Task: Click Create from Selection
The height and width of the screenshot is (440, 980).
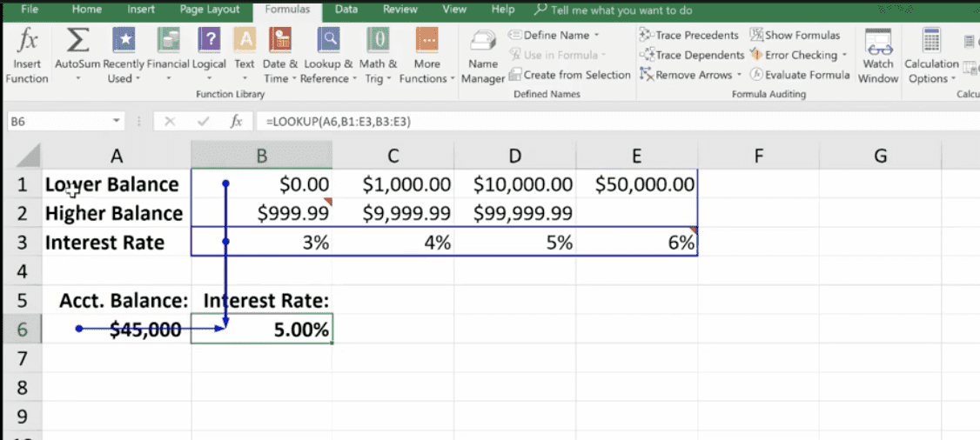Action: 570,76
